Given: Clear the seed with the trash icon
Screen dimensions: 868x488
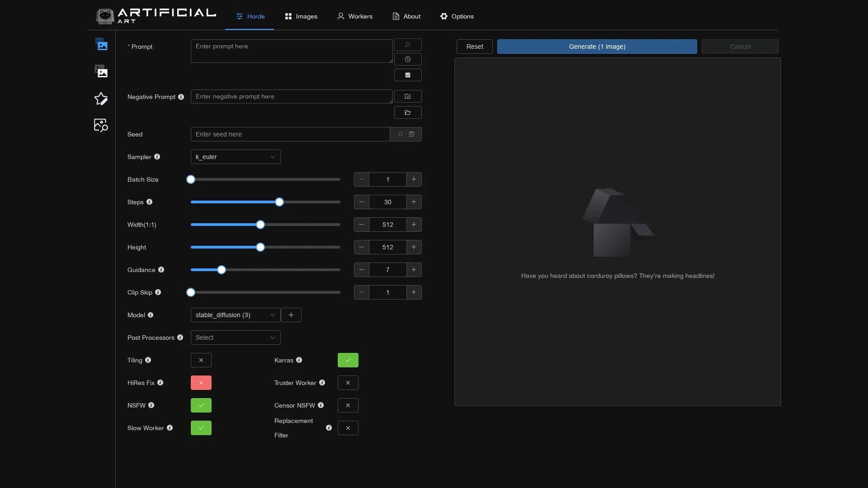Looking at the screenshot, I should point(411,134).
